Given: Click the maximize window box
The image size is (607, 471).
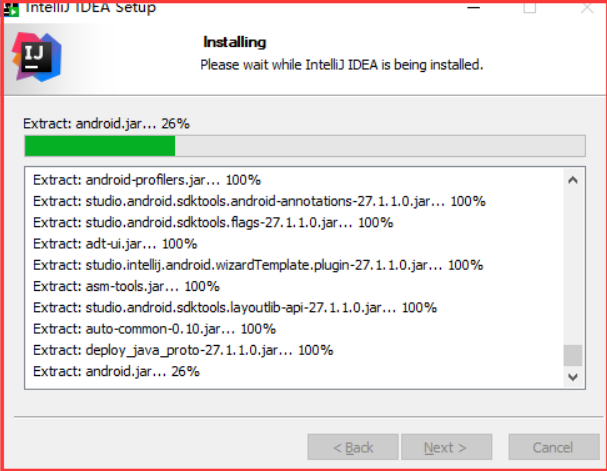Looking at the screenshot, I should click(x=530, y=7).
